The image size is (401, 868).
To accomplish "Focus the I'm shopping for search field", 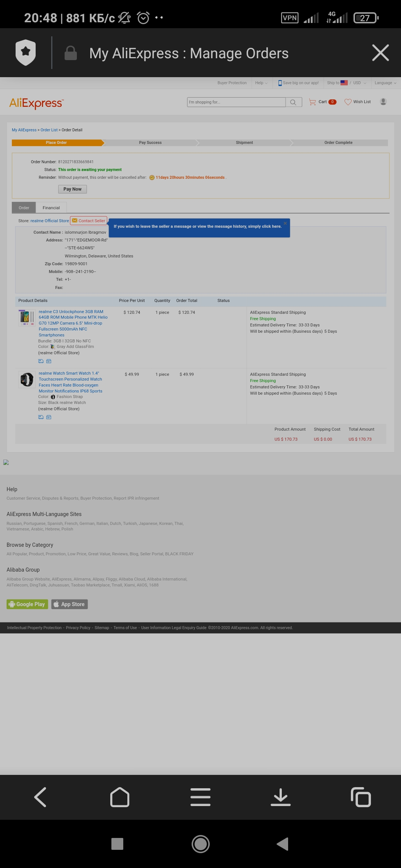I will point(236,102).
